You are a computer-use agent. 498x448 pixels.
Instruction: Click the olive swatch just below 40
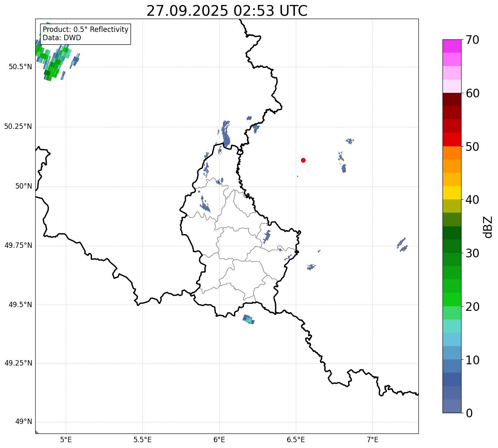452,206
